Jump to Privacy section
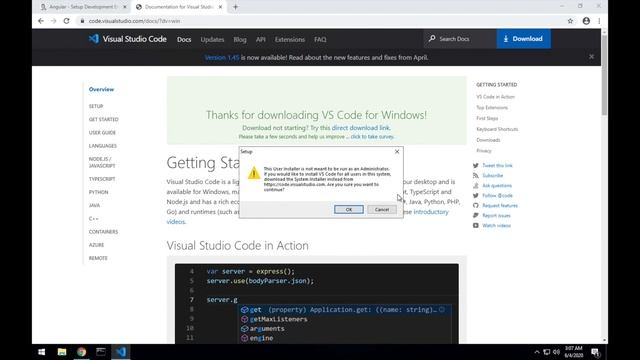 [x=484, y=151]
